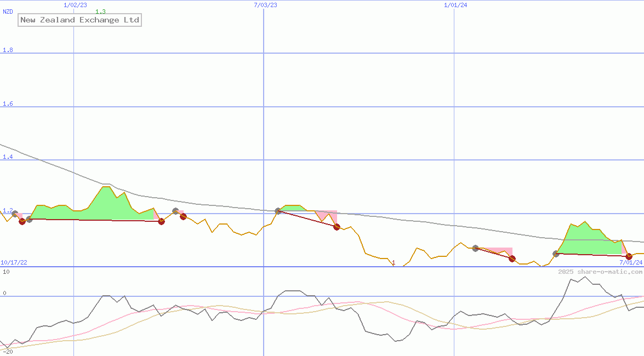Click the red sell marker at chart's far right

coord(629,256)
